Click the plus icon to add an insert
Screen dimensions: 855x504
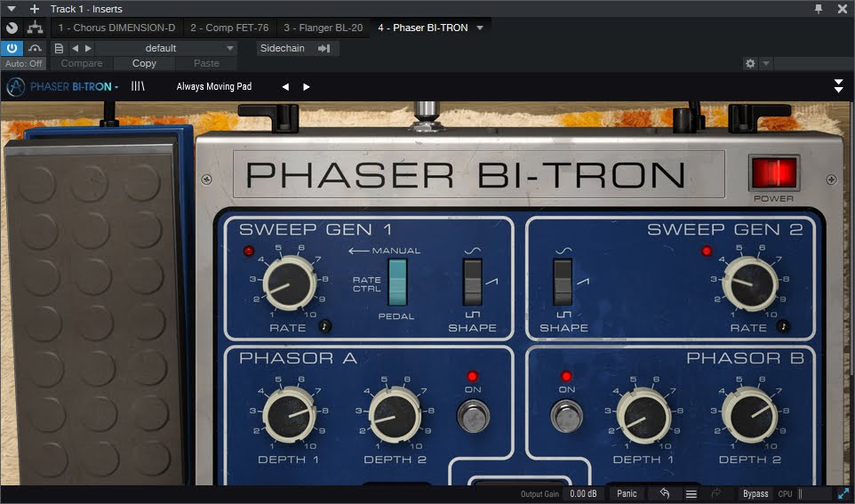[x=35, y=9]
